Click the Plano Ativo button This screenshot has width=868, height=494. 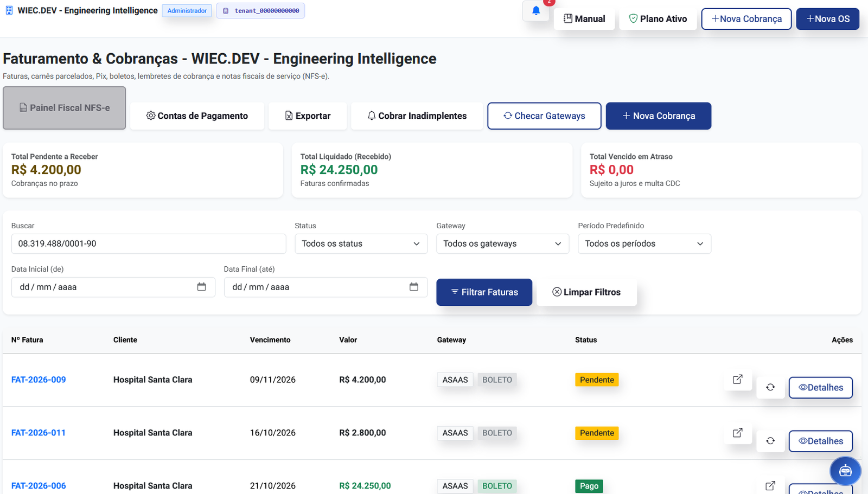(x=658, y=19)
